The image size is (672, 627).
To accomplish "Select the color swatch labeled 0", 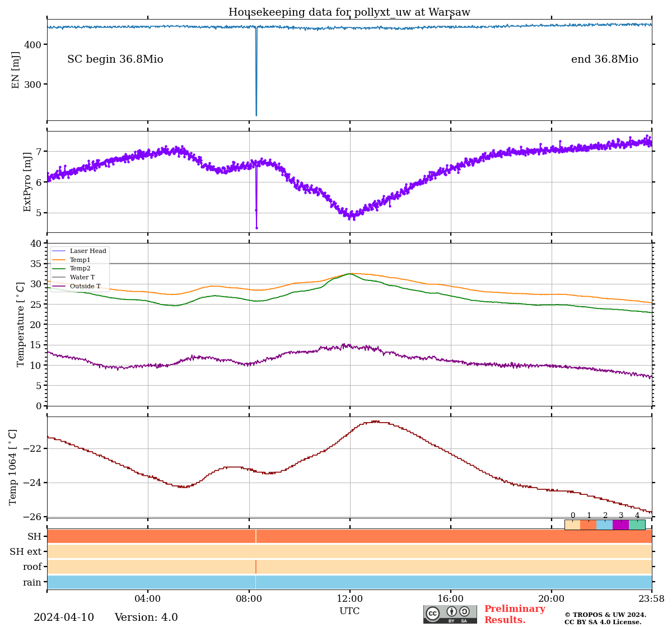I will tap(572, 525).
